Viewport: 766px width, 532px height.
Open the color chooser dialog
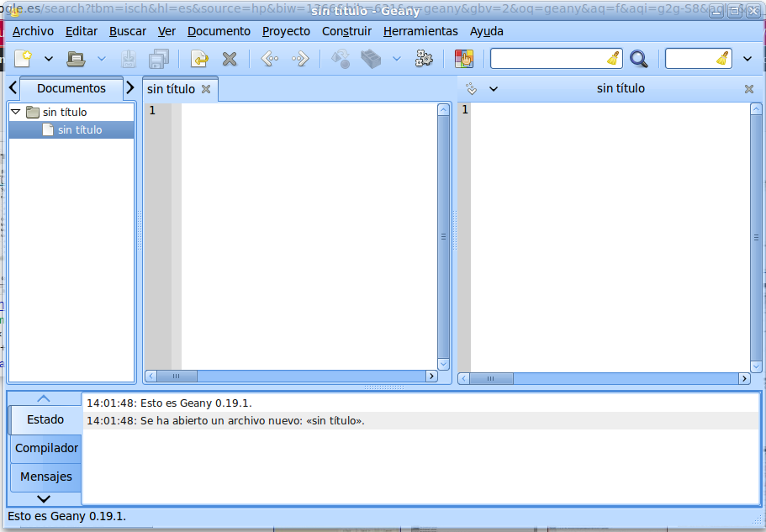coord(463,59)
